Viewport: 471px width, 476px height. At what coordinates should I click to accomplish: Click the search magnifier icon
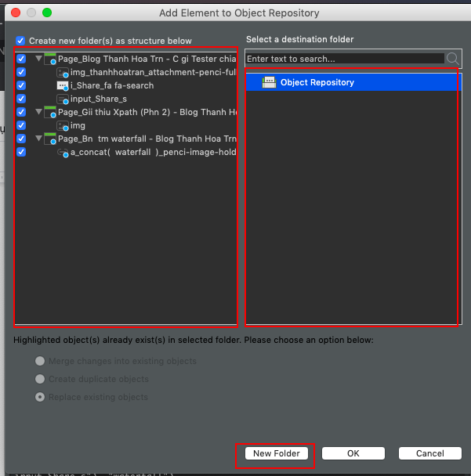[453, 59]
